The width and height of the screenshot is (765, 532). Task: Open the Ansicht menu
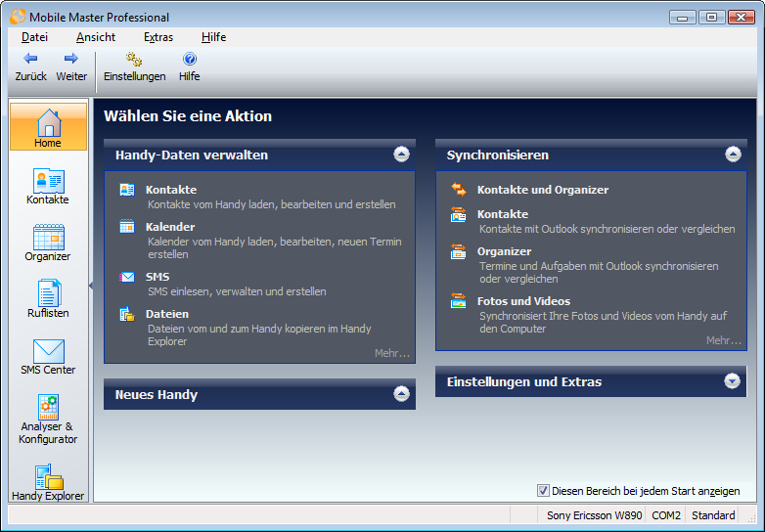95,37
